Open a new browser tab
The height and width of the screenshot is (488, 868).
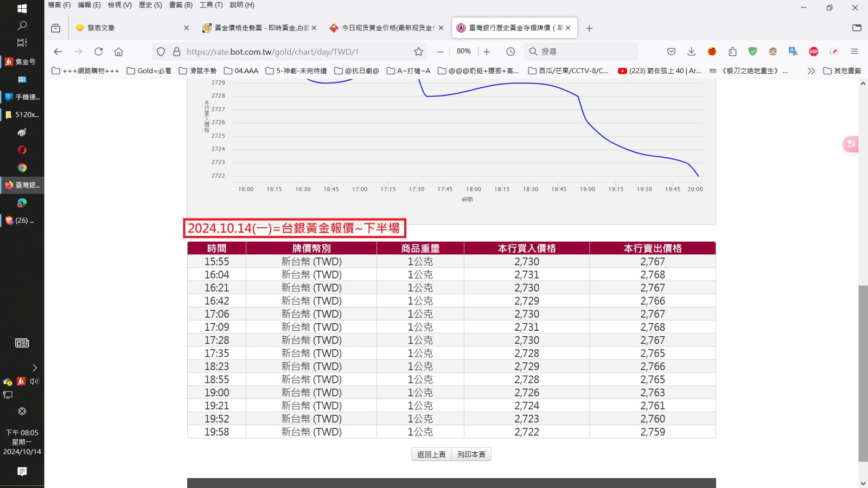tap(589, 28)
